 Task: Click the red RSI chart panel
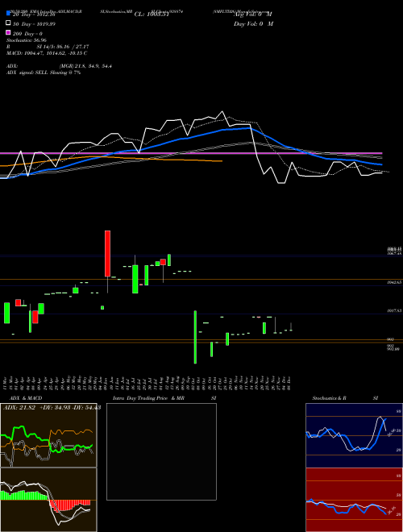point(354,500)
